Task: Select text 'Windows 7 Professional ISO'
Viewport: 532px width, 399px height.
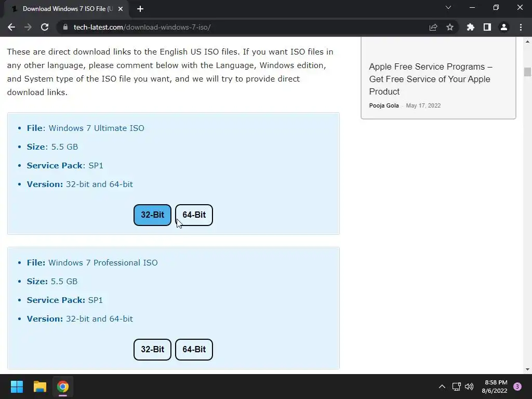Action: [x=103, y=262]
